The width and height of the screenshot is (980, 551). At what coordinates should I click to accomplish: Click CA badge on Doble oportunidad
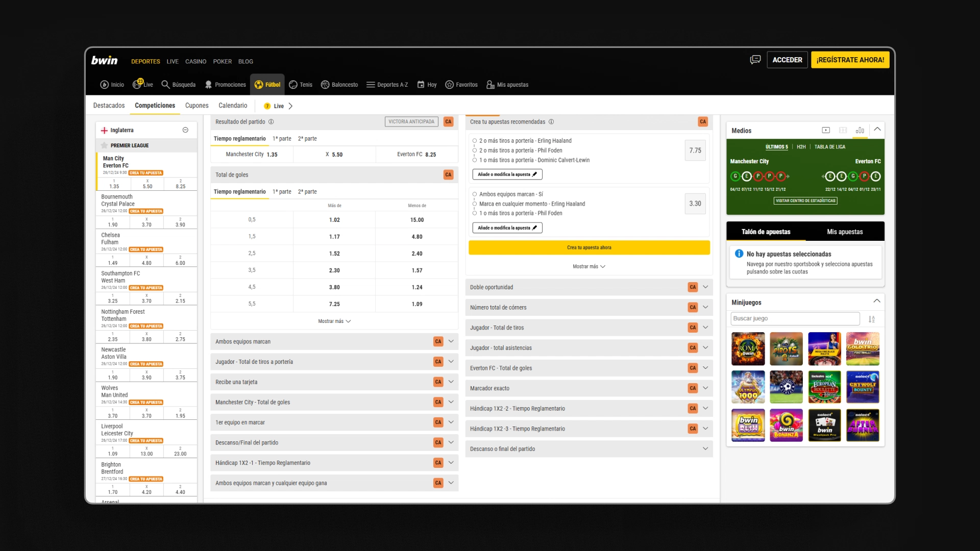693,287
